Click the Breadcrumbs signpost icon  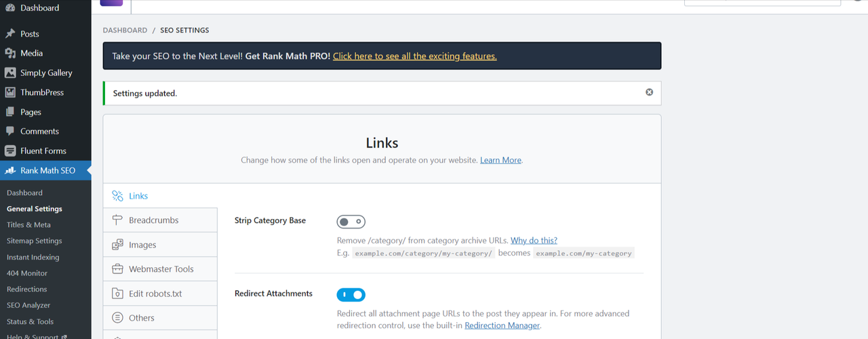pyautogui.click(x=117, y=220)
